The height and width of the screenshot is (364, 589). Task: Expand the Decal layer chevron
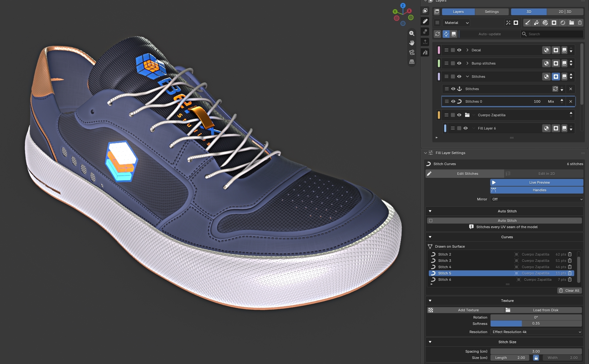pos(468,50)
